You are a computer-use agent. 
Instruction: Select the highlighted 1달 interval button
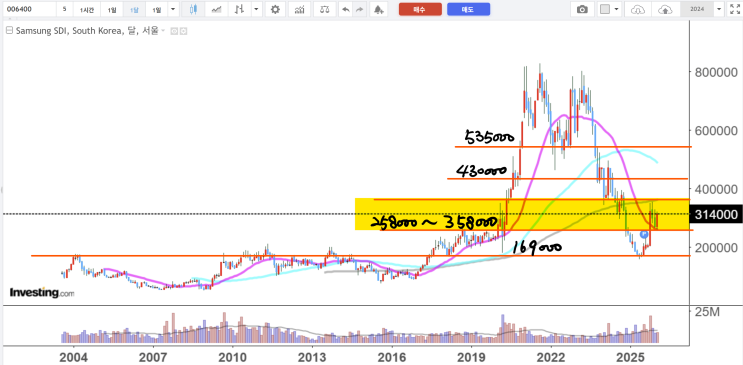(x=134, y=9)
